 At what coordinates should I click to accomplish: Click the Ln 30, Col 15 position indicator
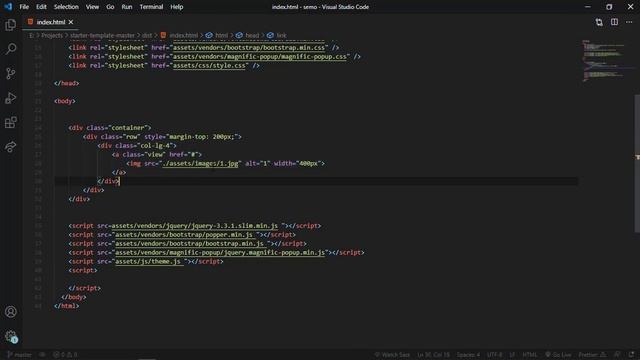[433, 355]
